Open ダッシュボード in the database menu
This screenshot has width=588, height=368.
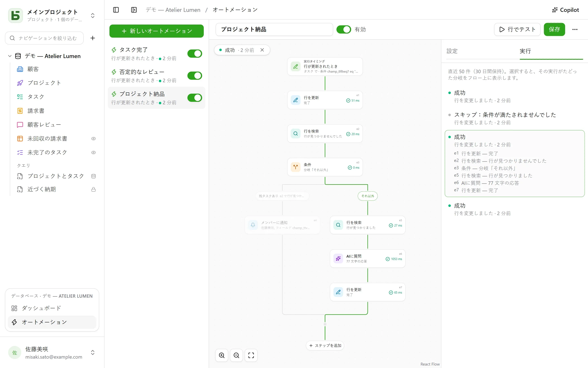[x=52, y=308]
